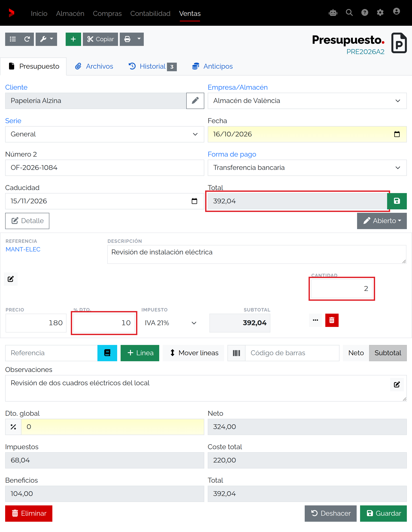Viewport: 412px width, 532px height.
Task: Switch to the Historial tab
Action: point(152,66)
